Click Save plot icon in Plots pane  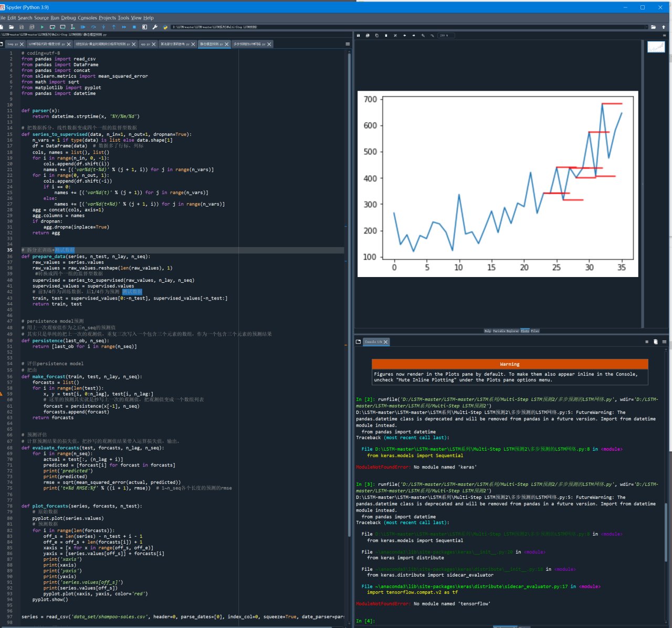click(359, 36)
